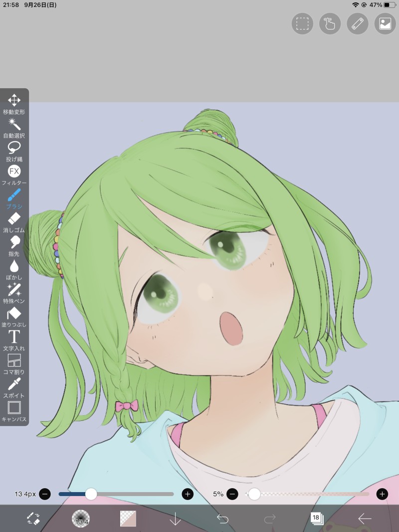Select the Frame Divider (コマ割り) tool
The height and width of the screenshot is (532, 399).
point(14,364)
